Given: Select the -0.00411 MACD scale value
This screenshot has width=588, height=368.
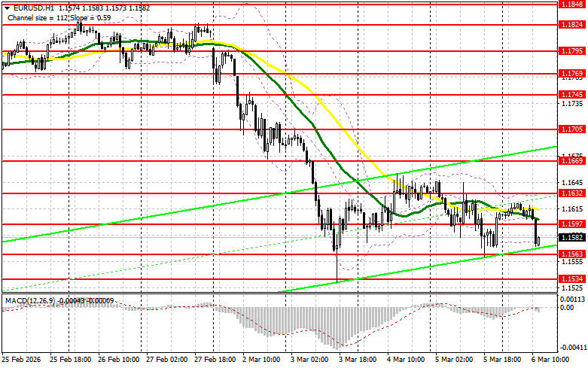Looking at the screenshot, I should coord(572,348).
